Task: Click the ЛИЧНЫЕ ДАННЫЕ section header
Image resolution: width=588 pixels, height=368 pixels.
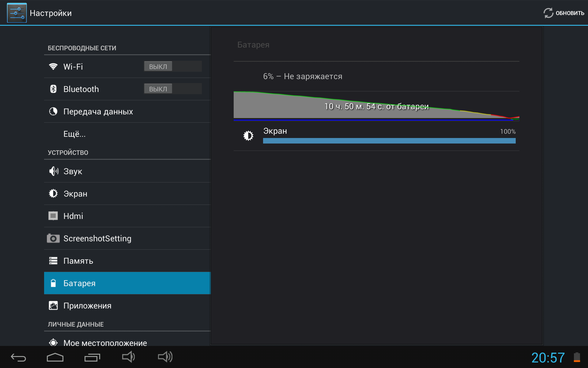Action: click(x=76, y=324)
